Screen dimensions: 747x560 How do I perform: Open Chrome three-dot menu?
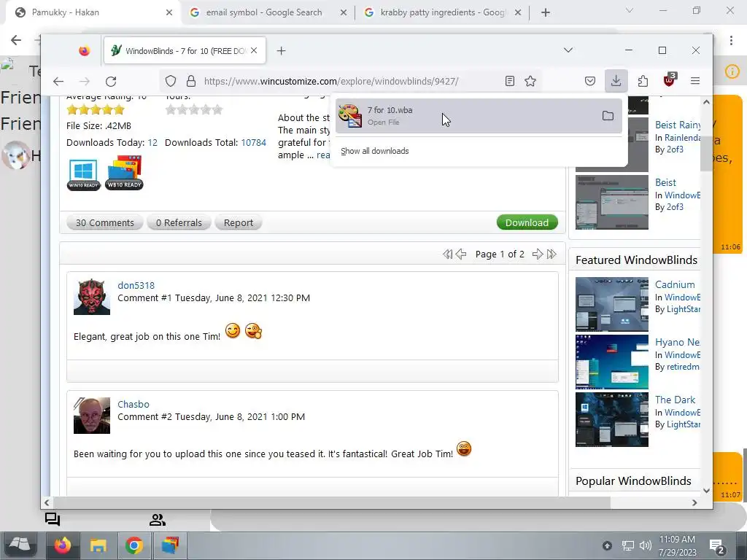coord(731,40)
